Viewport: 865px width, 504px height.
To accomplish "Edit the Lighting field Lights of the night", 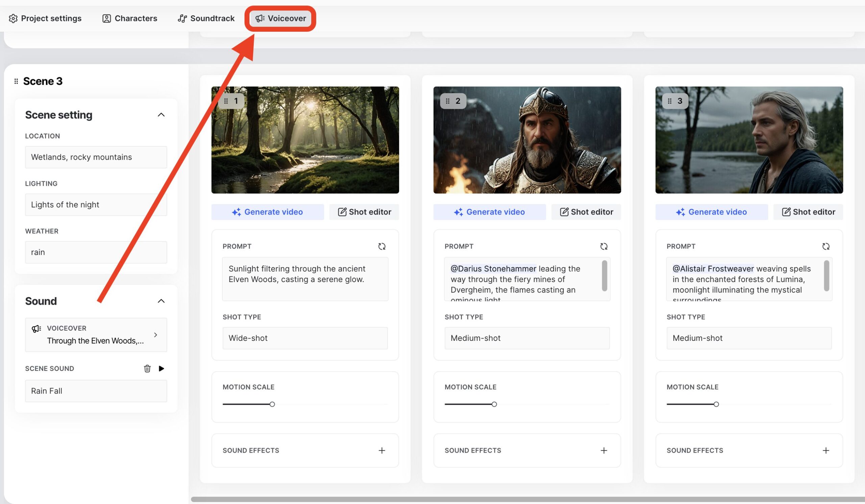I will pyautogui.click(x=96, y=204).
